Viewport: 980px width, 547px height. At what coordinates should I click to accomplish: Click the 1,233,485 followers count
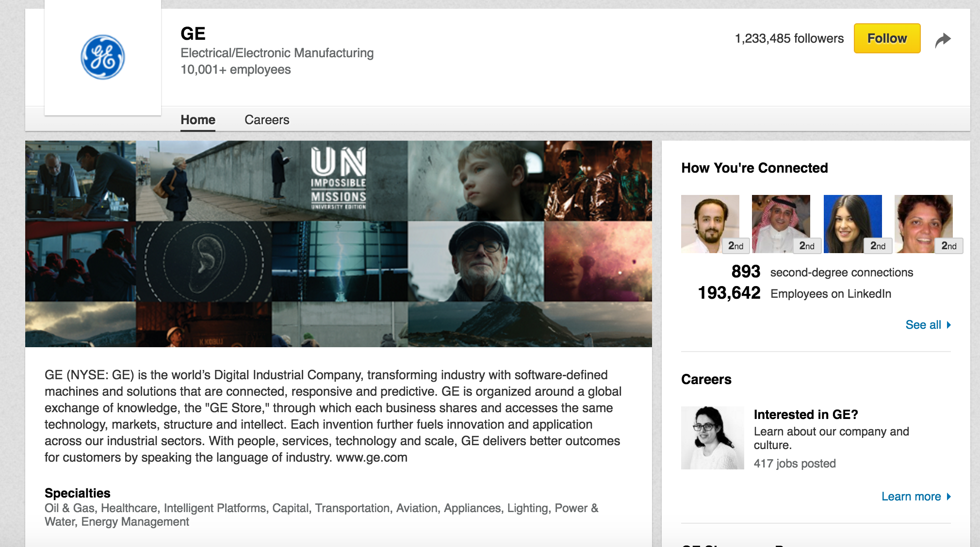click(x=789, y=39)
